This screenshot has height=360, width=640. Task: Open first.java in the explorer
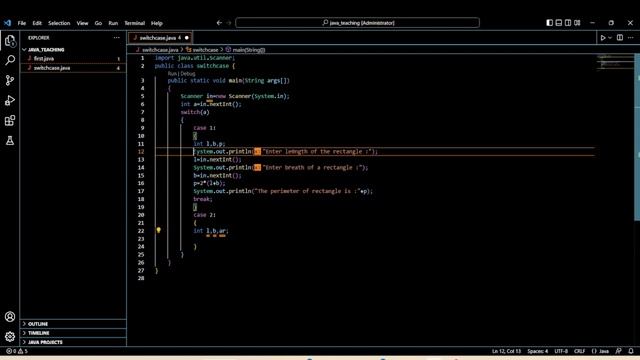(x=73, y=59)
